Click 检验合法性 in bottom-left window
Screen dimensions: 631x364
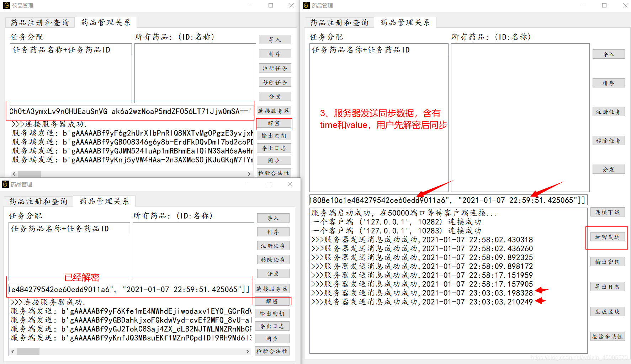[x=272, y=351]
